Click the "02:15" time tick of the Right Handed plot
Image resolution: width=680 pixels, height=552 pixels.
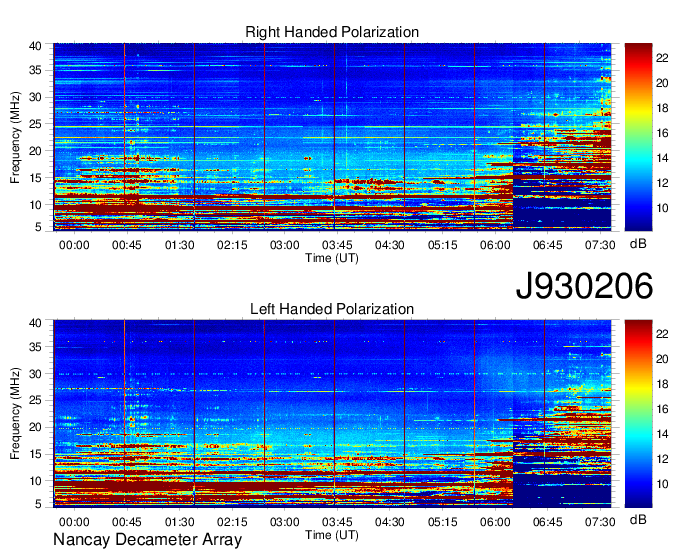point(232,245)
